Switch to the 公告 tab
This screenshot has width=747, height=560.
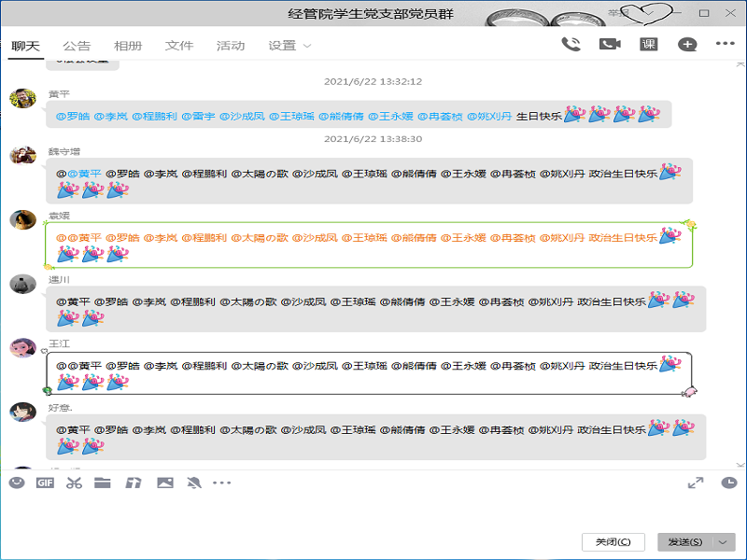click(x=77, y=46)
